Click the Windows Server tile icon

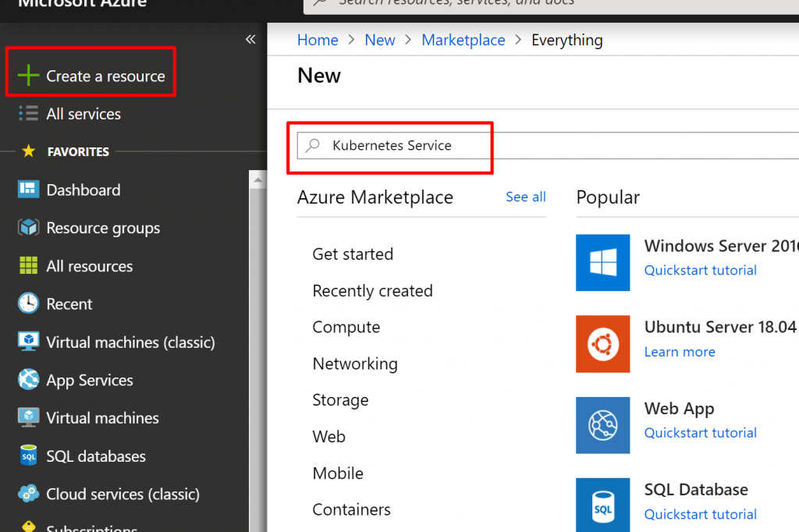[x=603, y=262]
